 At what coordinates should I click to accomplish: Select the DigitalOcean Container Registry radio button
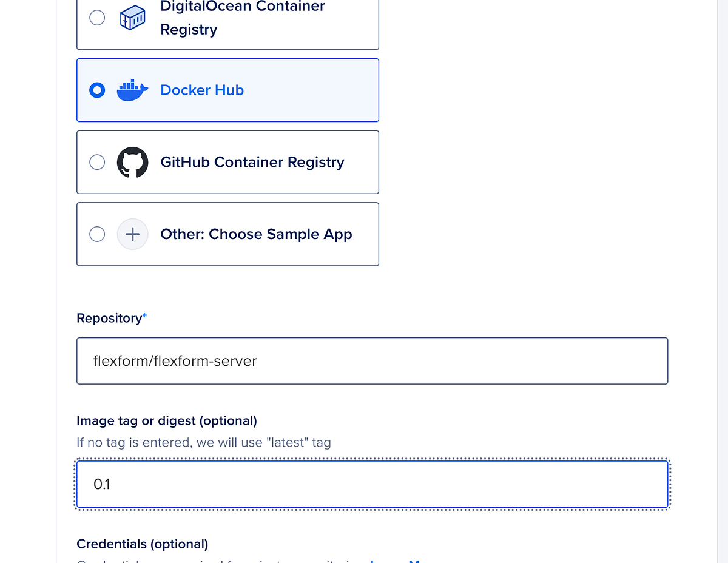97,18
